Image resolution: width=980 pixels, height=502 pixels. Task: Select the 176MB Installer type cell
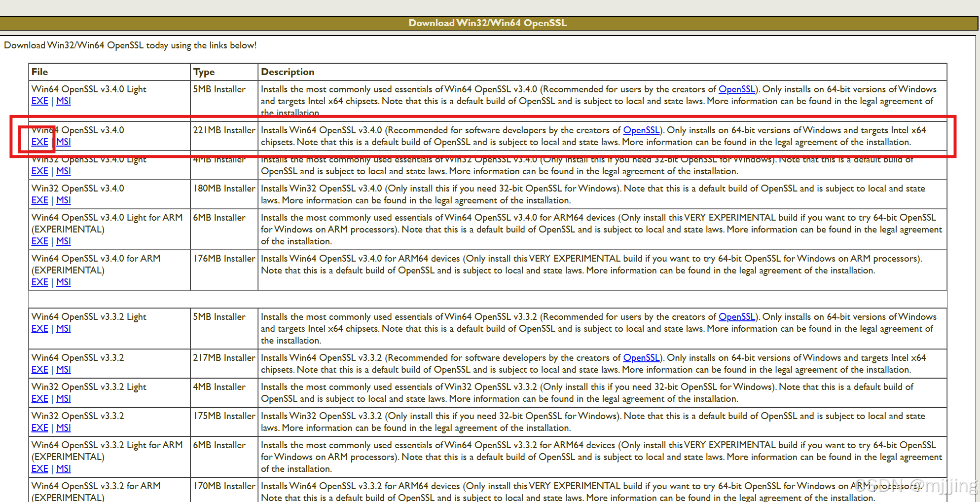tap(224, 270)
